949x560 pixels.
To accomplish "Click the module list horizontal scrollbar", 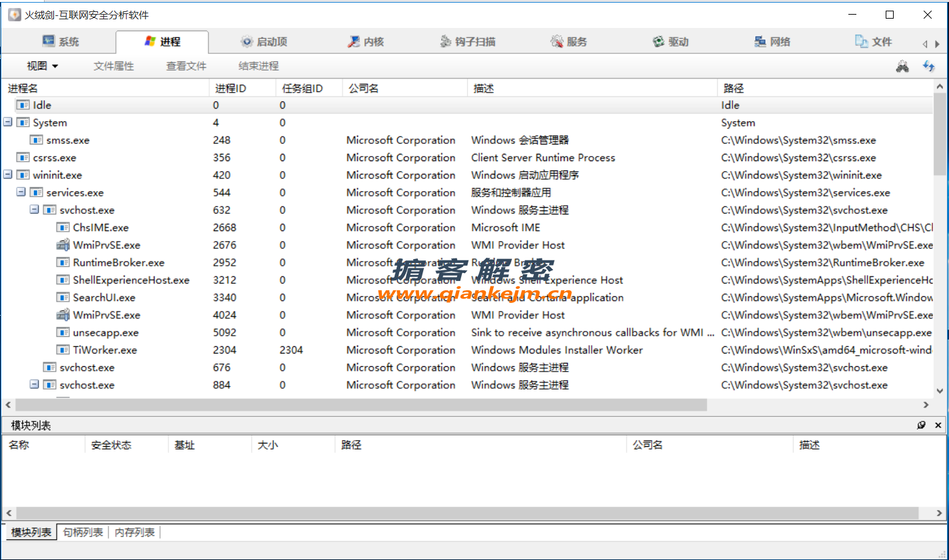I will (x=467, y=513).
